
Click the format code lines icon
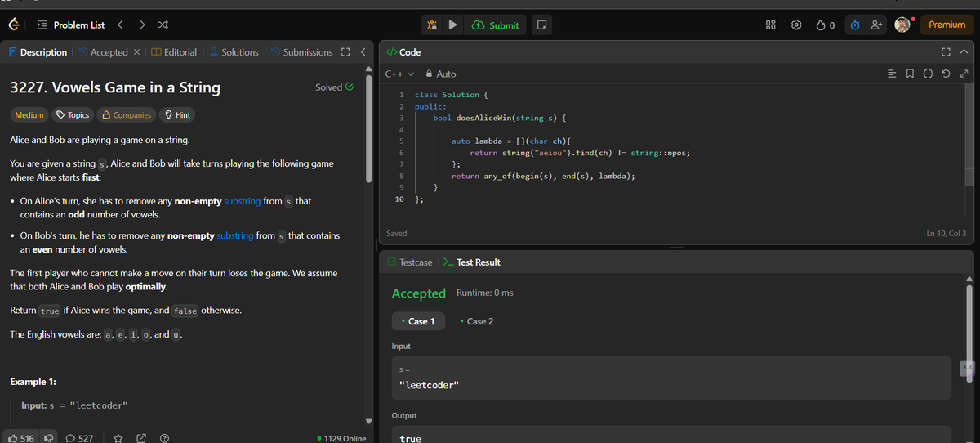pyautogui.click(x=893, y=74)
